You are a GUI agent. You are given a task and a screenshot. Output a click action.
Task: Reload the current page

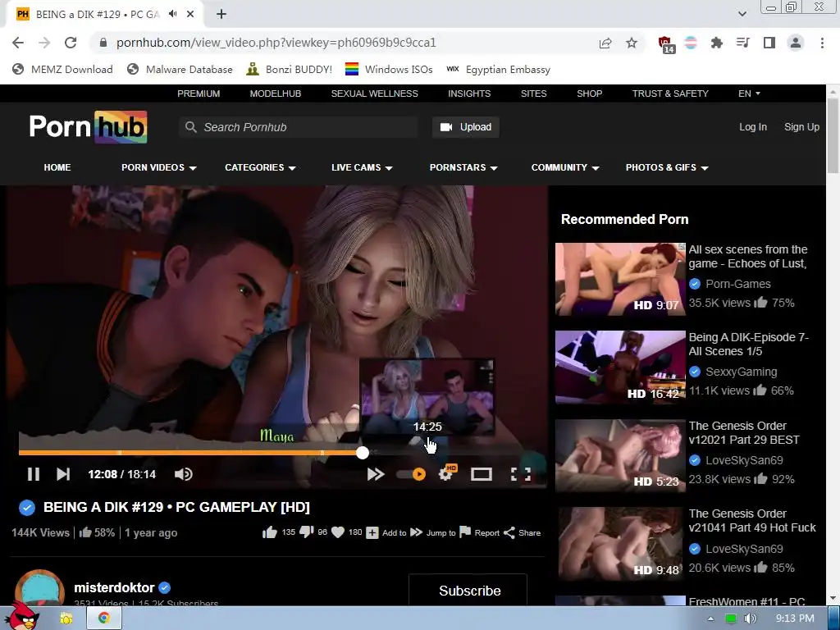pos(71,43)
